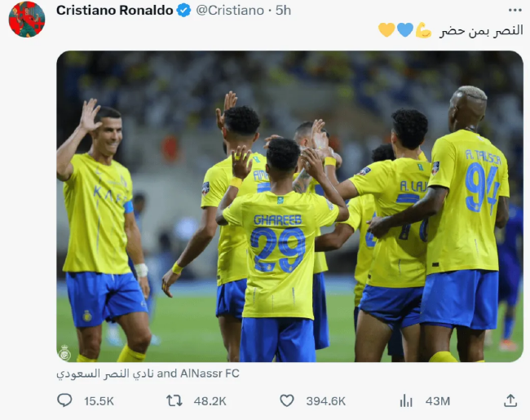
Task: Click the 48.2K retweets count
Action: 210,401
